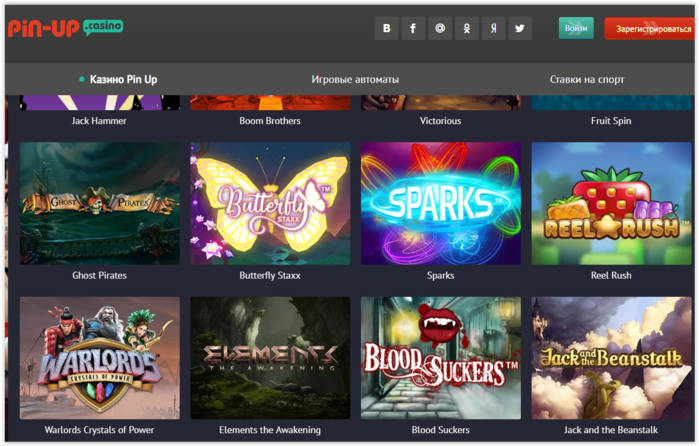The width and height of the screenshot is (699, 446).
Task: Open the Ghost Pirates game thumbnail
Action: click(x=100, y=203)
